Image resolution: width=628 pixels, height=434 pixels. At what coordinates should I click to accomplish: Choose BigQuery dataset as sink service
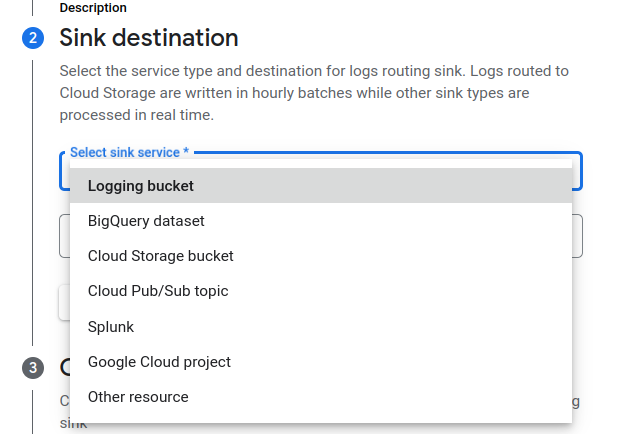tap(321, 221)
